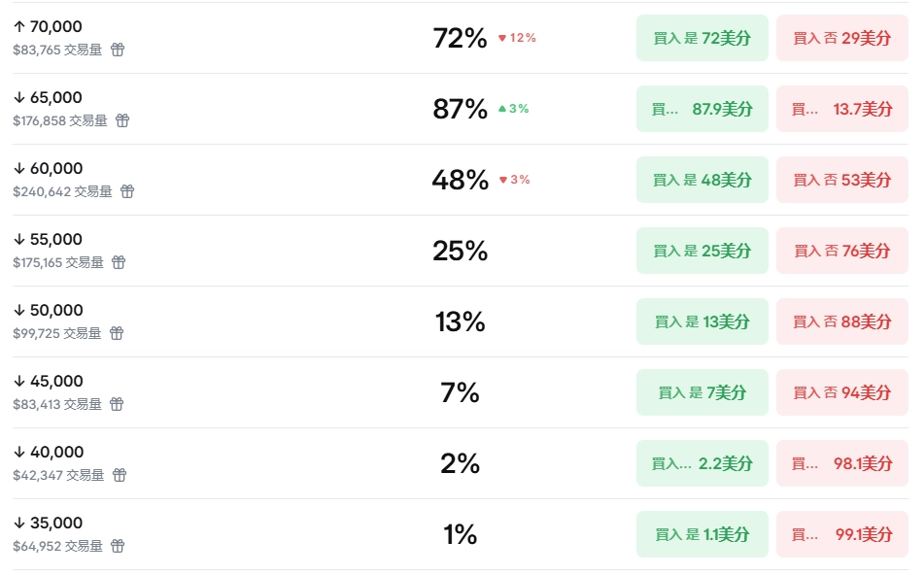The image size is (924, 575).
Task: Click the gift icon next to $42,347 volume
Action: point(120,475)
